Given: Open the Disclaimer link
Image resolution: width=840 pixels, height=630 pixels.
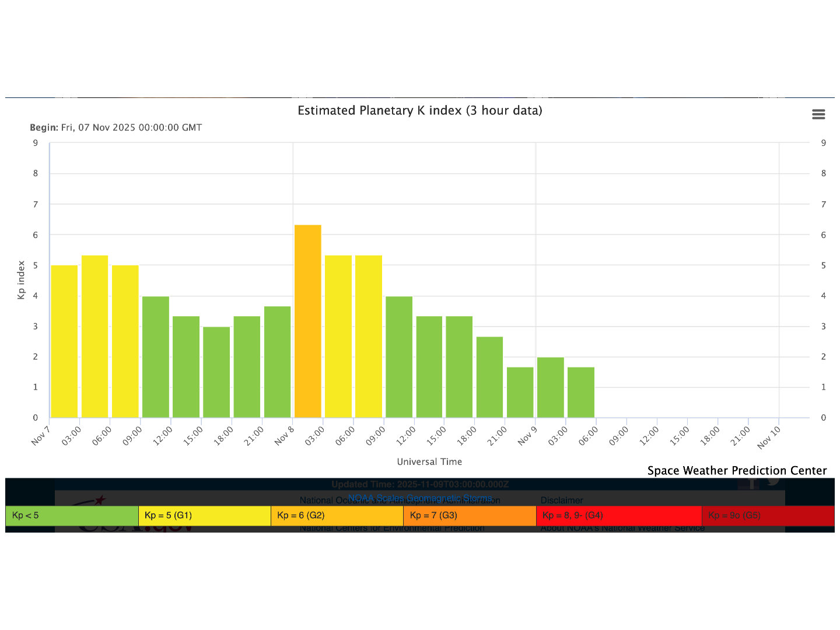Looking at the screenshot, I should point(562,501).
